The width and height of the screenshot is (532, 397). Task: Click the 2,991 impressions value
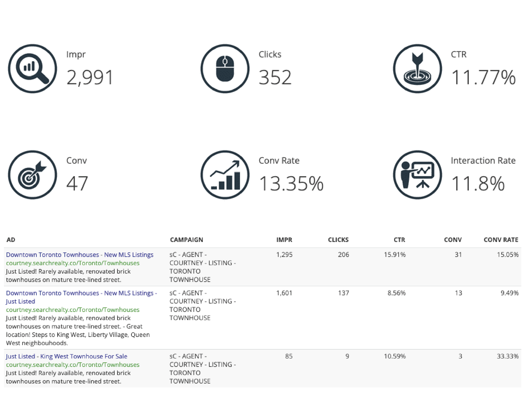pos(89,77)
